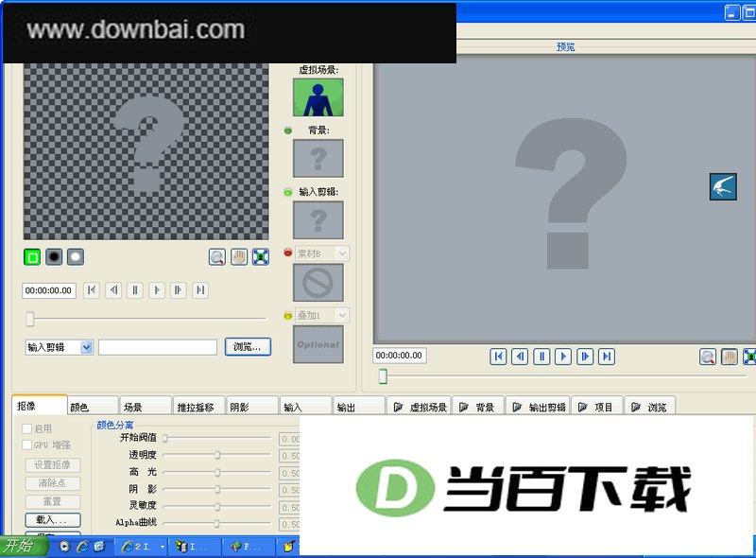
Task: Switch to the 输入 tab
Action: pyautogui.click(x=306, y=407)
